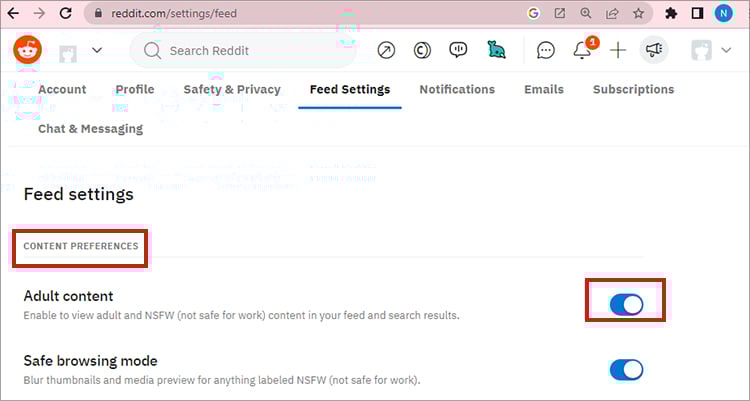Open the Safety & Privacy tab
The height and width of the screenshot is (401, 750).
tap(232, 89)
